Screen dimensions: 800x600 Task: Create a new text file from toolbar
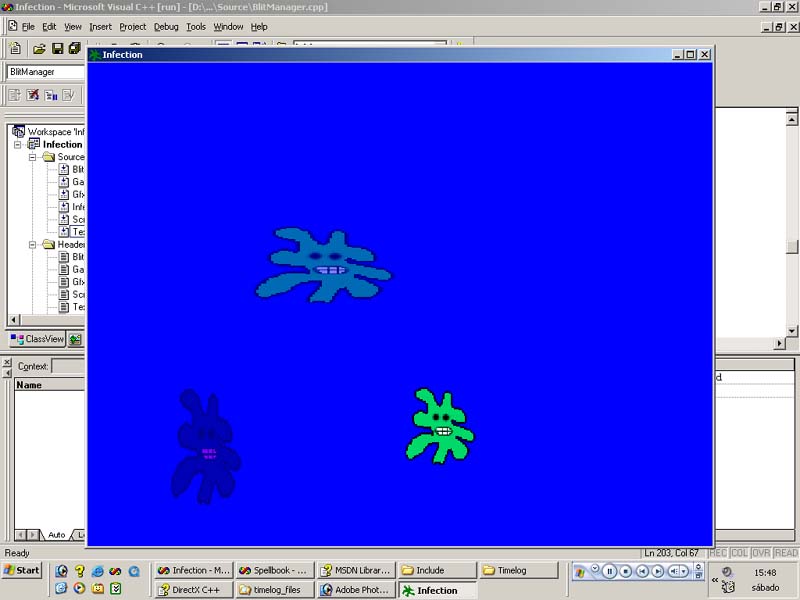[15, 48]
